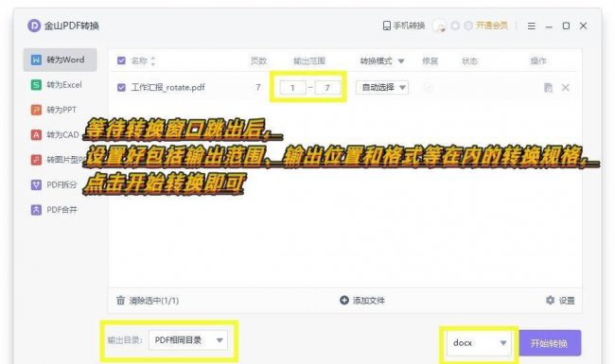This screenshot has width=615, height=364.
Task: Click 开通会员 membership link
Action: tap(491, 26)
